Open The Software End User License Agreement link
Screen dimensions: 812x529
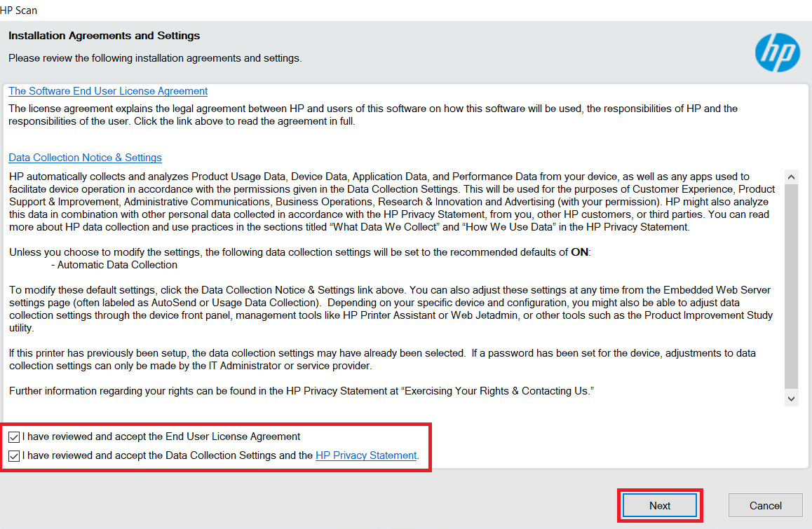[108, 91]
